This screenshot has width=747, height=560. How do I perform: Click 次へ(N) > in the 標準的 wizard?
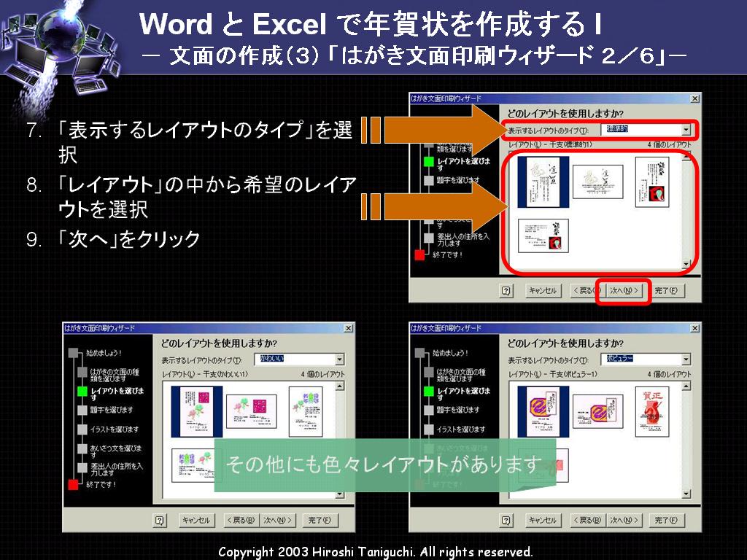click(x=624, y=290)
